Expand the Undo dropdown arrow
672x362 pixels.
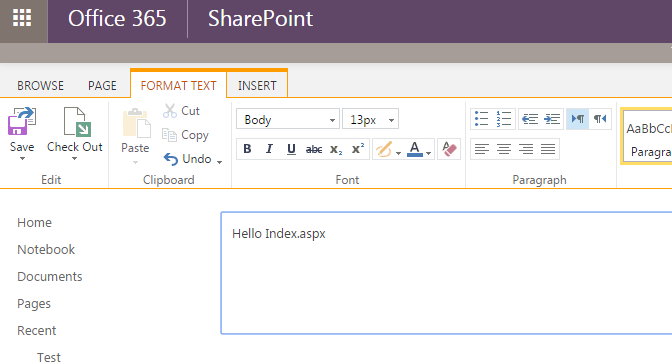[219, 162]
